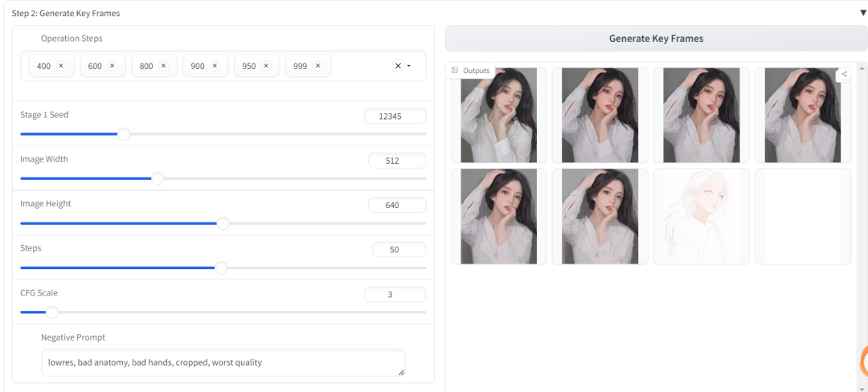
Task: Adjust the Image Width slider handle
Action: click(x=158, y=178)
